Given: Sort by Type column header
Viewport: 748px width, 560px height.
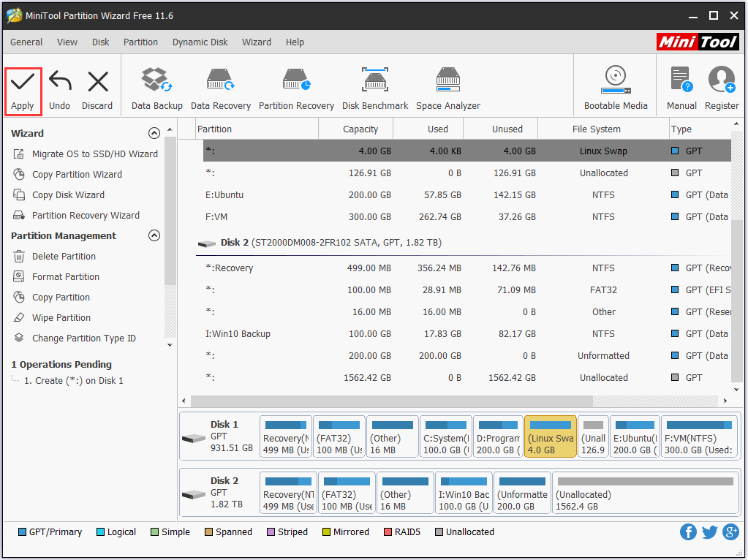Looking at the screenshot, I should pyautogui.click(x=700, y=129).
